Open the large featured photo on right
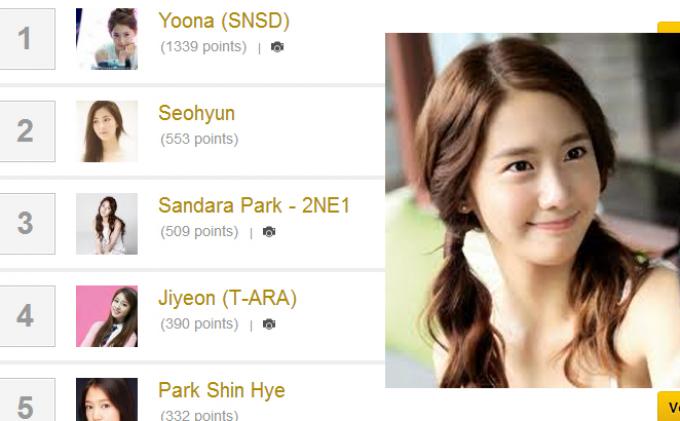Image resolution: width=680 pixels, height=421 pixels. pyautogui.click(x=533, y=210)
